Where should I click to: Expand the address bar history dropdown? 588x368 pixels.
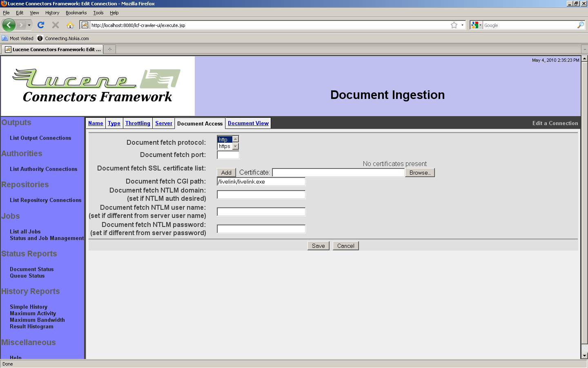(x=462, y=25)
